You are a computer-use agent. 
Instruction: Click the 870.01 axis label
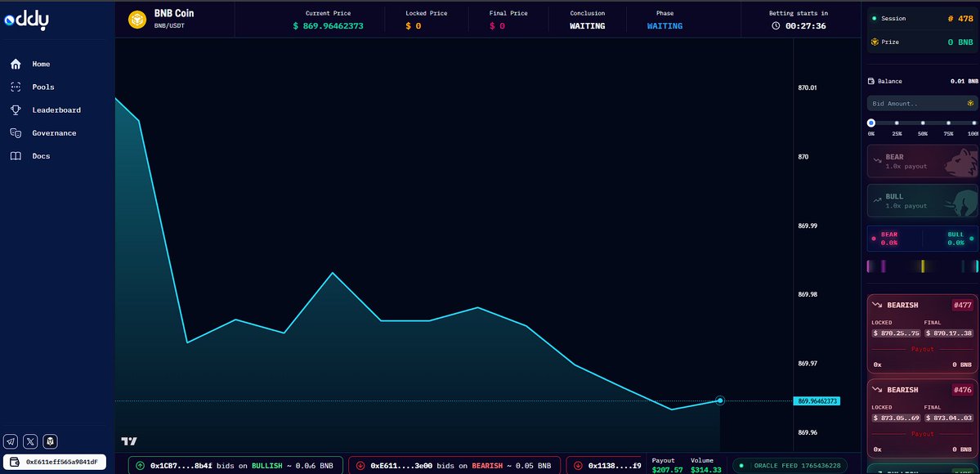click(x=808, y=87)
